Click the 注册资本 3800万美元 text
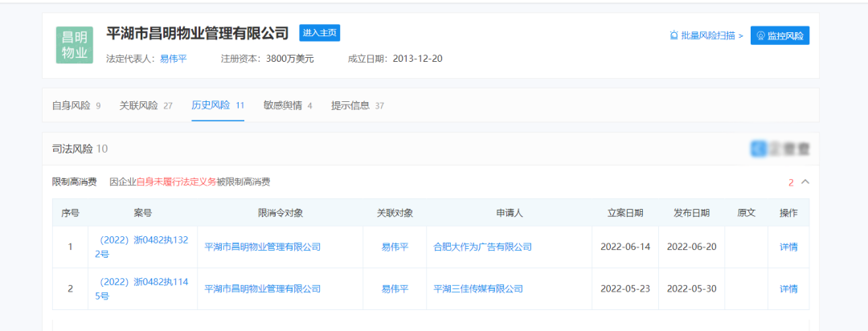 [x=268, y=59]
